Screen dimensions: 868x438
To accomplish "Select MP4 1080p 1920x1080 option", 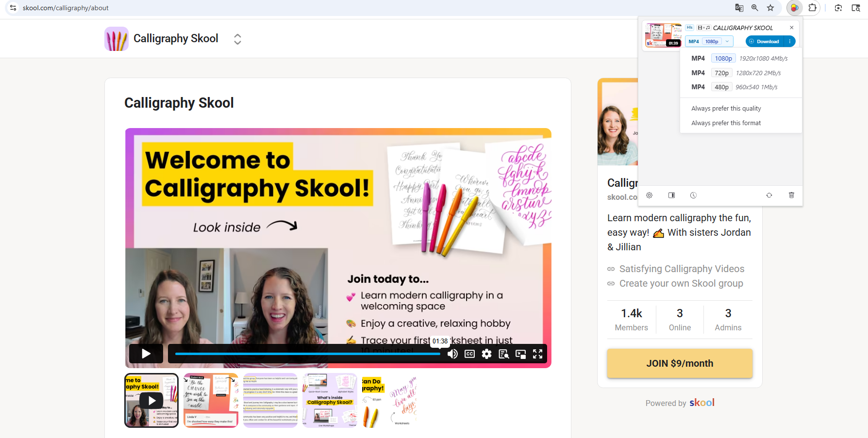I will pyautogui.click(x=740, y=58).
